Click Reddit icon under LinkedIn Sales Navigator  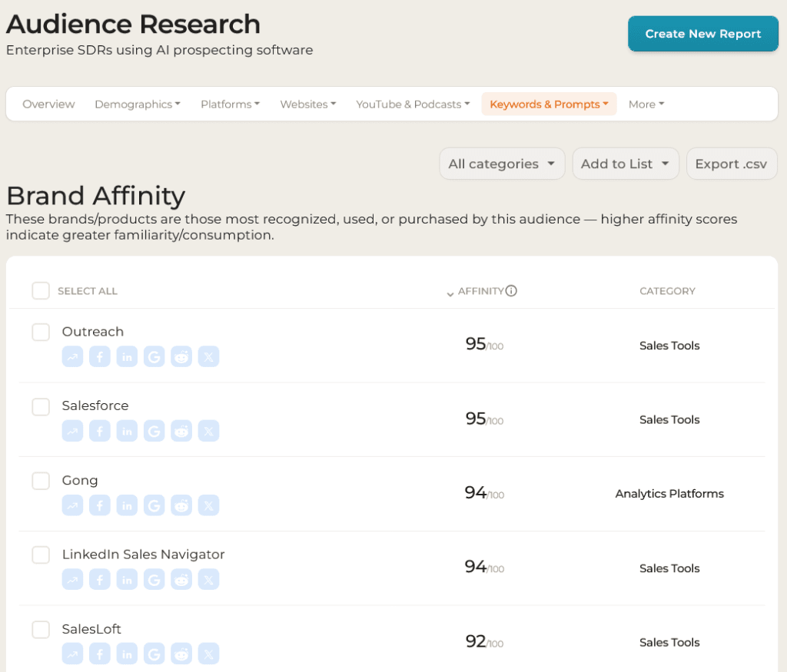[x=181, y=579]
